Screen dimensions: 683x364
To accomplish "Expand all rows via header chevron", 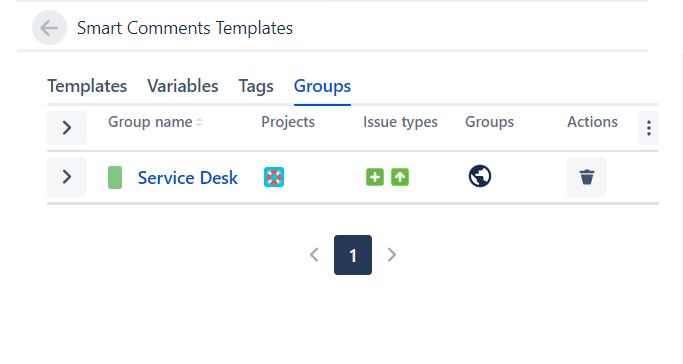I will (x=67, y=128).
